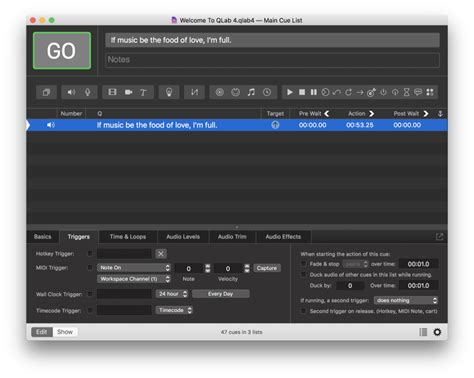Click the big GO button
The height and width of the screenshot is (378, 474).
pos(62,51)
